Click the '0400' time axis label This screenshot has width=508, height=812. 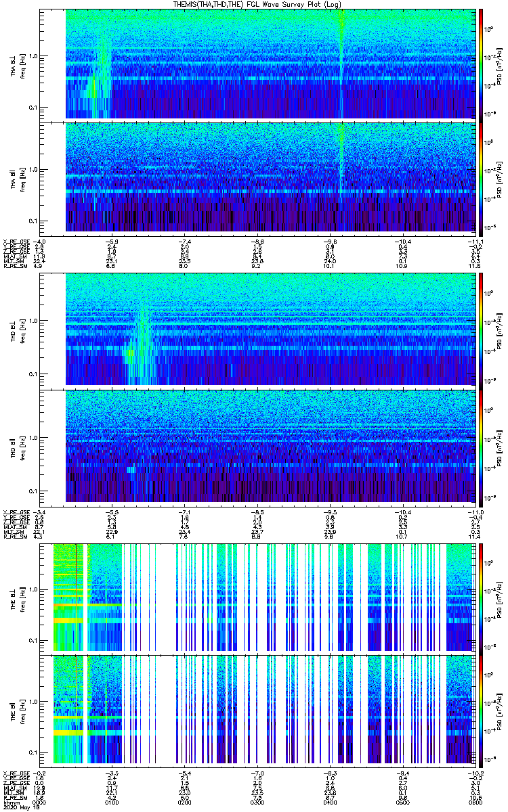(x=330, y=803)
